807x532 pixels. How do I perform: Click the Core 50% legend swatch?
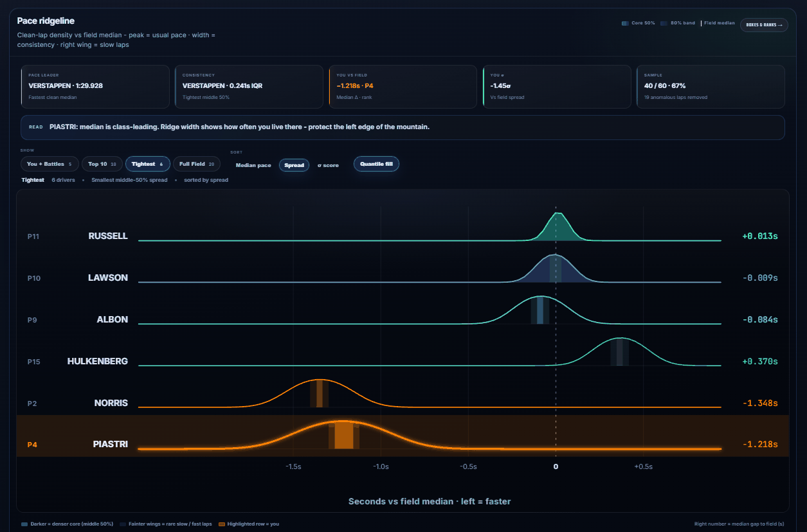pyautogui.click(x=625, y=23)
